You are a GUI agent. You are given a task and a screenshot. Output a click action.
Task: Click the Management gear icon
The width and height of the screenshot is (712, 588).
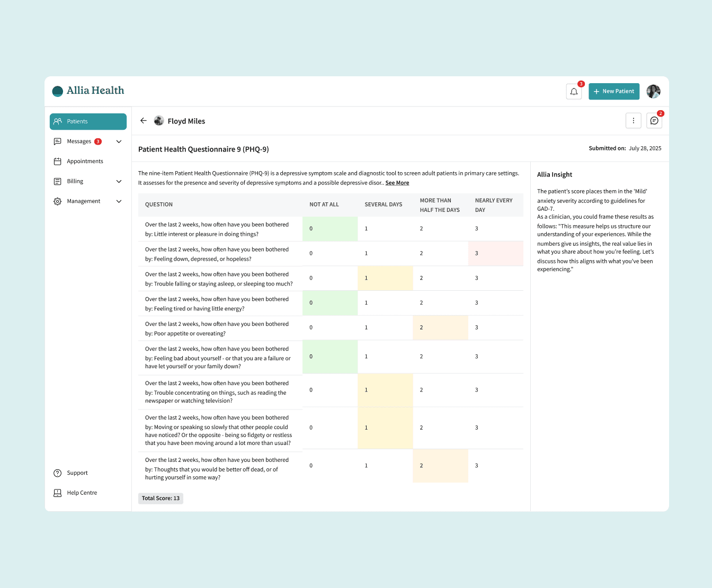pyautogui.click(x=58, y=201)
